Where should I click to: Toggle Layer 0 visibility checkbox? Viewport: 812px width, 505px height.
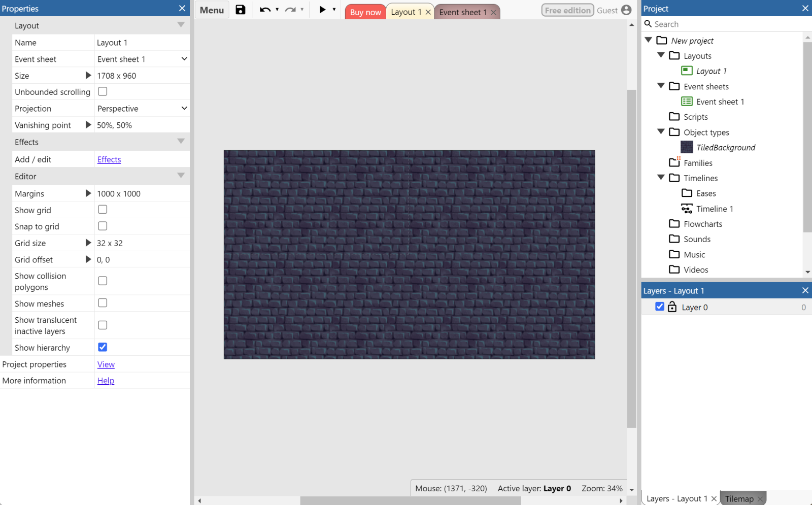660,307
